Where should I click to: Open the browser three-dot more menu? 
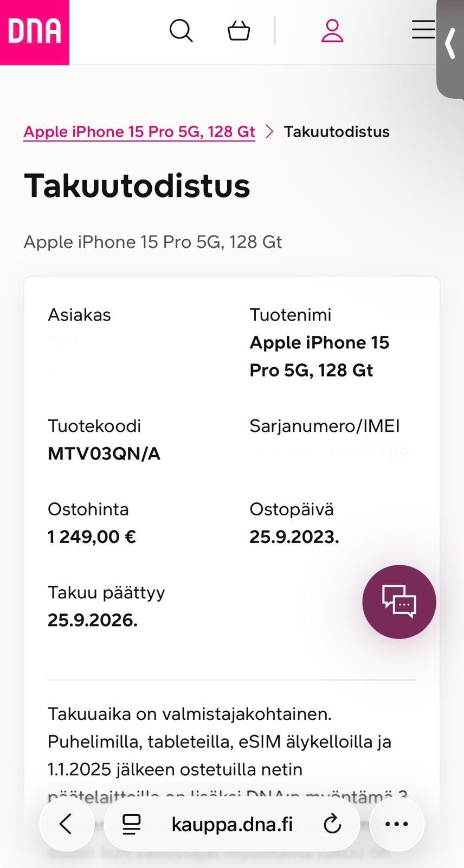pyautogui.click(x=396, y=824)
